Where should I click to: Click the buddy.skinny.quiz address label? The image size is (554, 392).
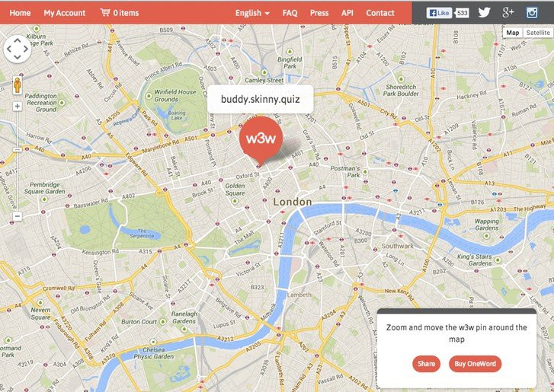click(x=261, y=99)
